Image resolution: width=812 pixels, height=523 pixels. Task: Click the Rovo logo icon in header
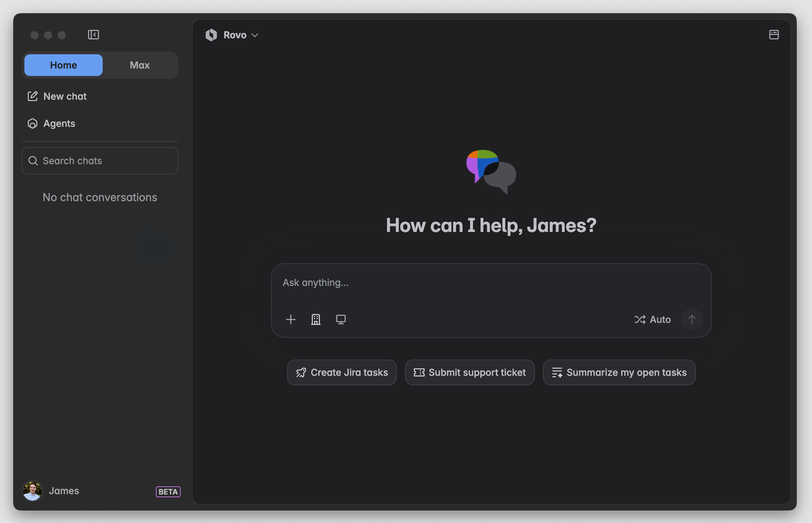[x=211, y=35]
